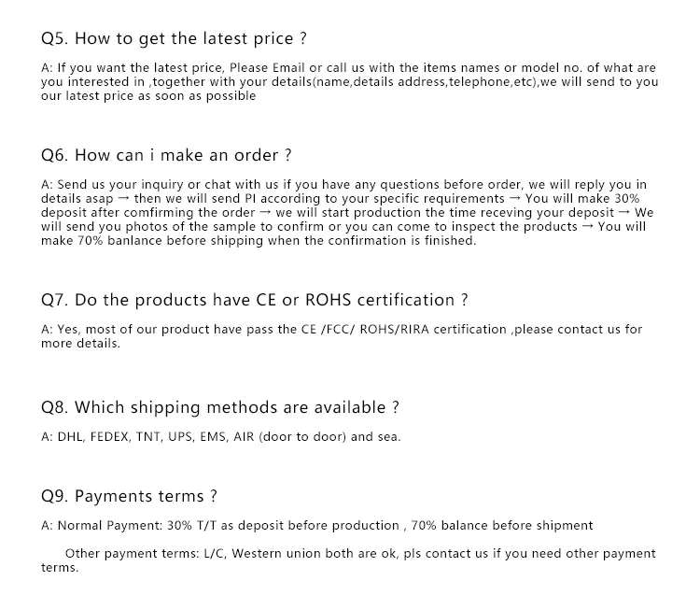700x595 pixels.
Task: Click the Q5 latest price heading
Action: click(x=174, y=38)
